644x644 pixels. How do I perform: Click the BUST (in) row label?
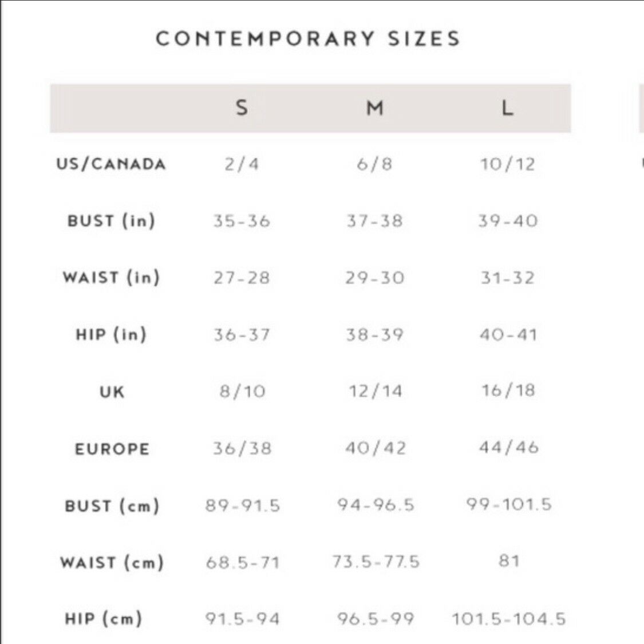pos(111,220)
